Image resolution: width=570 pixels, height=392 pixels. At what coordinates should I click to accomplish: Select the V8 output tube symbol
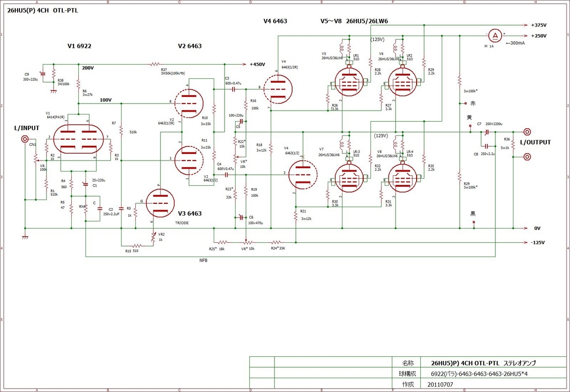(x=403, y=177)
